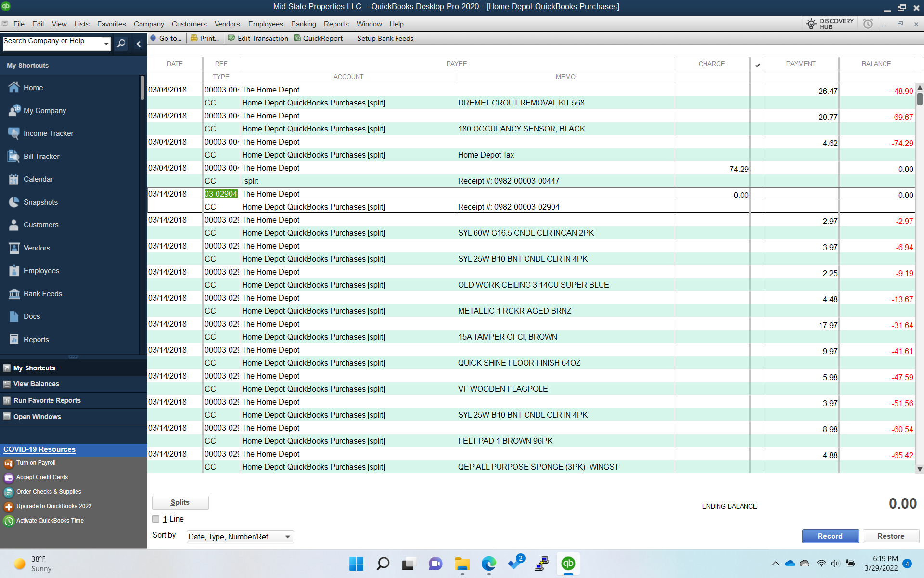
Task: Open the Home shortcut icon
Action: coord(14,88)
